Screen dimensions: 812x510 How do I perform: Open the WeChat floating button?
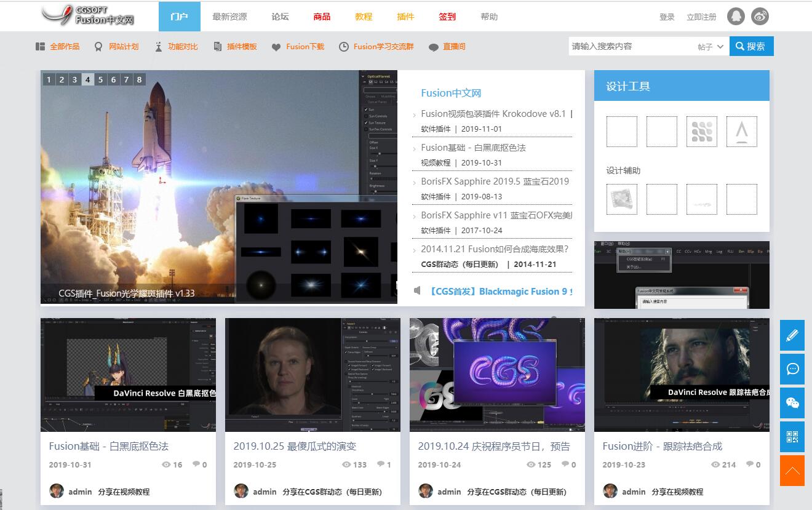(792, 403)
